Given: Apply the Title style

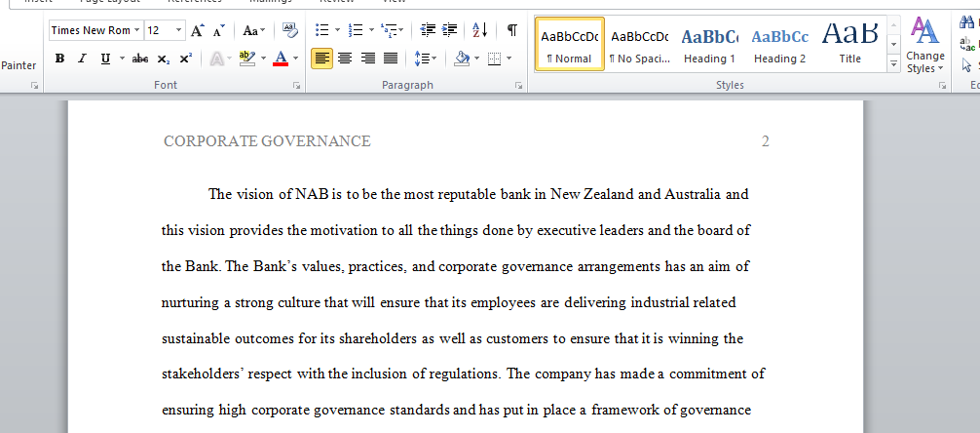Looking at the screenshot, I should pos(849,44).
